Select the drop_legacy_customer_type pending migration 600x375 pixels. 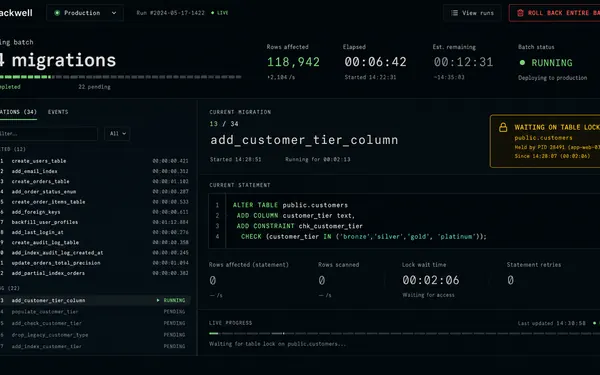95,335
